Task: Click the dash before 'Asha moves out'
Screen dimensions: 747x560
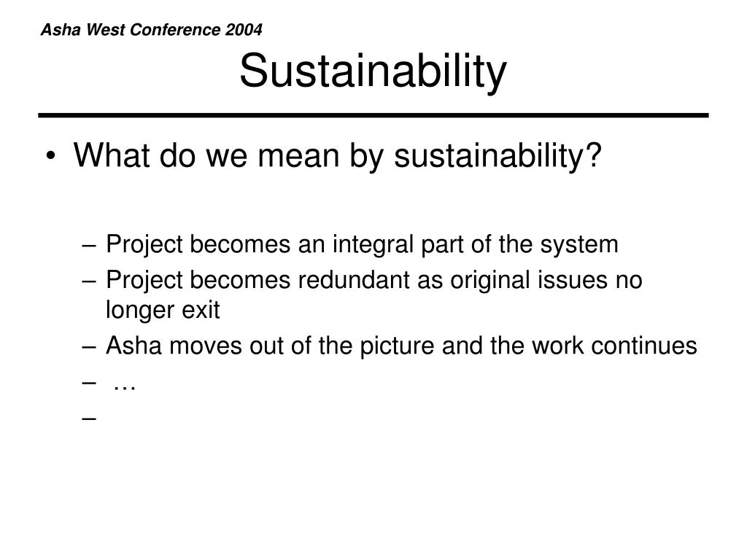Action: (x=89, y=346)
